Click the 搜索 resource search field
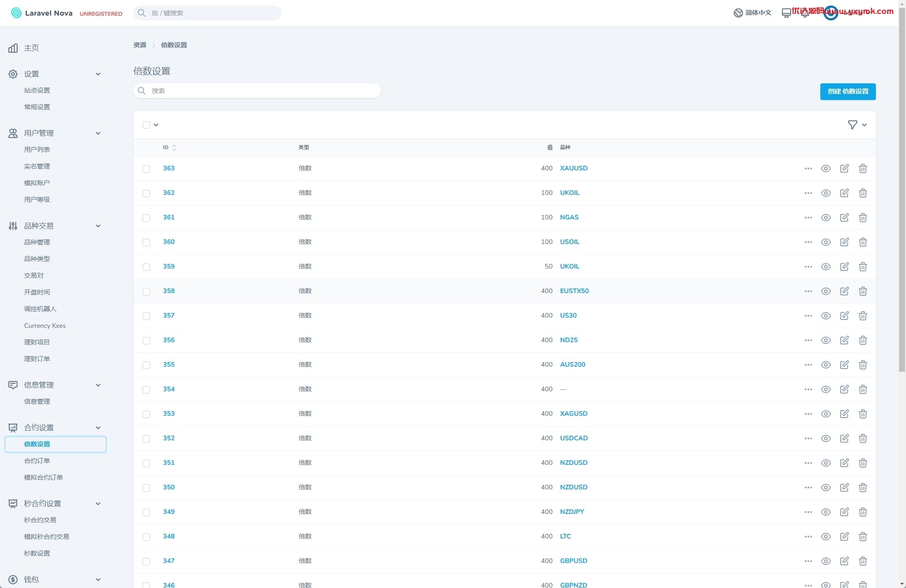The width and height of the screenshot is (906, 588). pyautogui.click(x=257, y=91)
